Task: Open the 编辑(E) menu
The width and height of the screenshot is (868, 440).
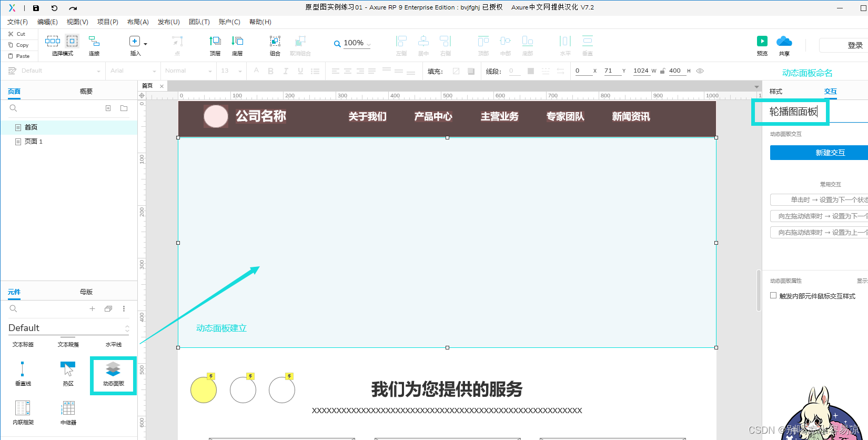Action: (x=47, y=22)
